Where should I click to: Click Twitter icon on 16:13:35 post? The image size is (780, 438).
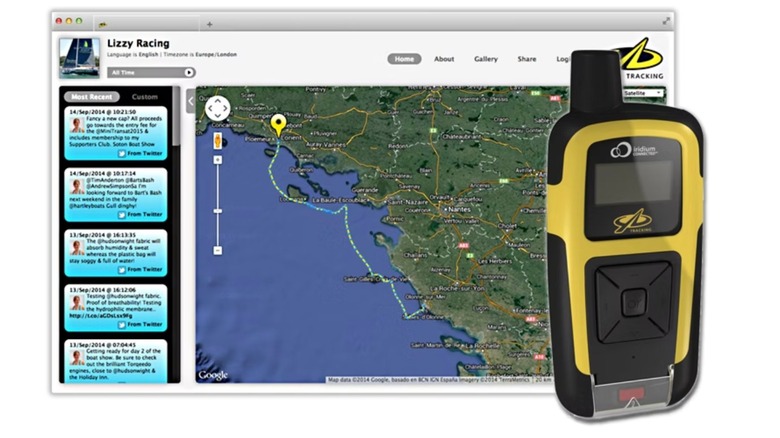122,269
